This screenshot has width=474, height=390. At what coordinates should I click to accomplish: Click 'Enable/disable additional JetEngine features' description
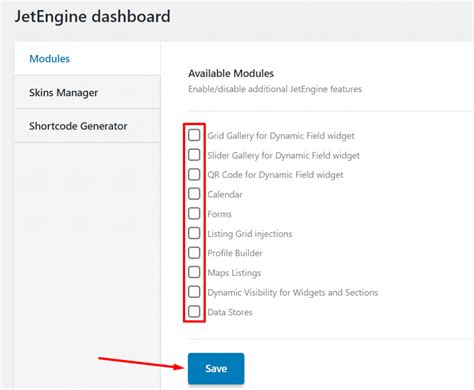pyautogui.click(x=275, y=89)
